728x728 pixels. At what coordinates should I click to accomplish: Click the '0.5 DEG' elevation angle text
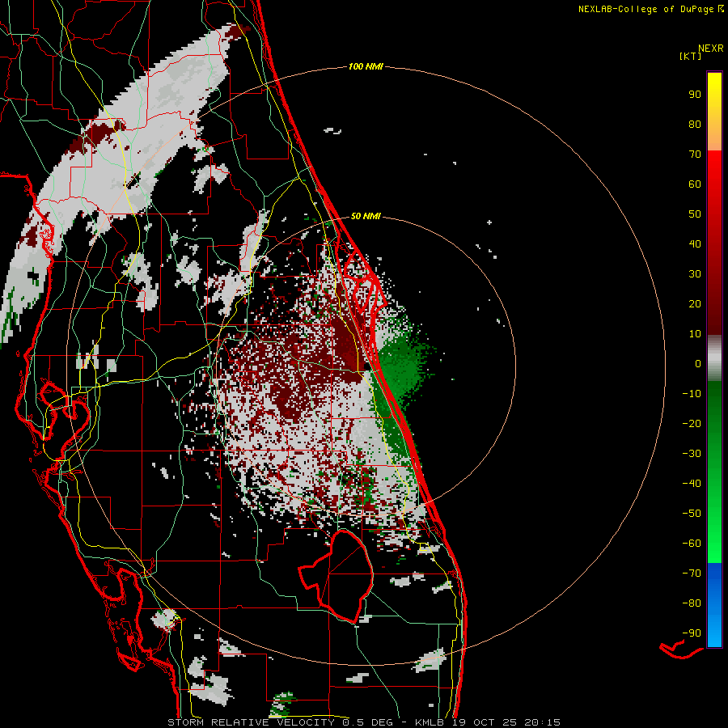tap(368, 722)
